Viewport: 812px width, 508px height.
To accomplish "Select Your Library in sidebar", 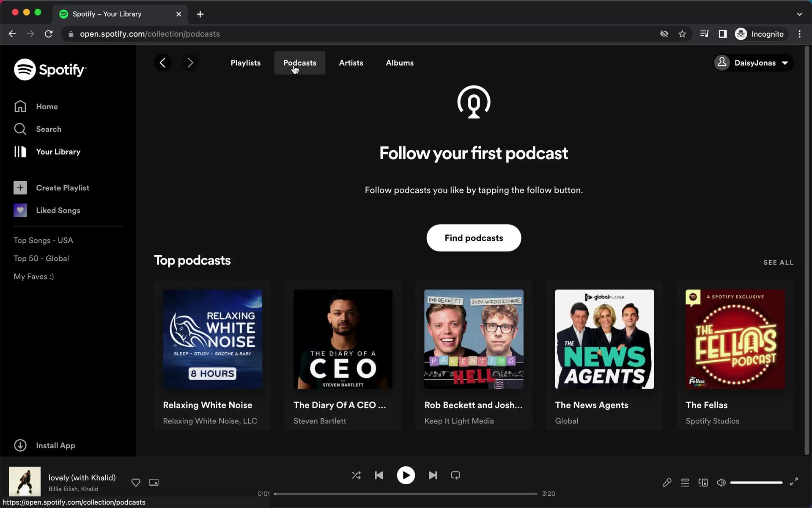I will coord(47,152).
